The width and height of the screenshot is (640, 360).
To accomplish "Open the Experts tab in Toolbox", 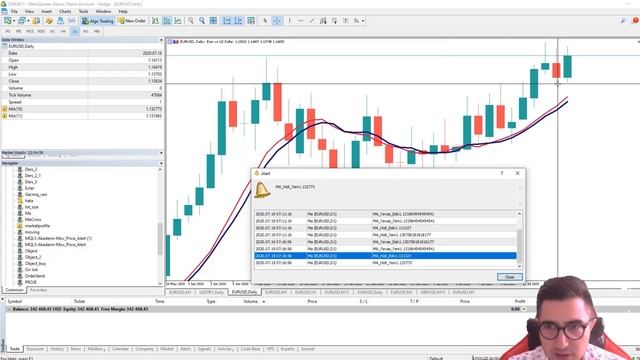I will point(287,349).
